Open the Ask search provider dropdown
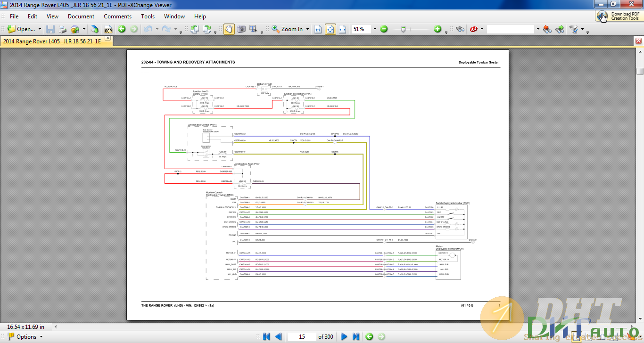This screenshot has width=644, height=343. pos(482,29)
